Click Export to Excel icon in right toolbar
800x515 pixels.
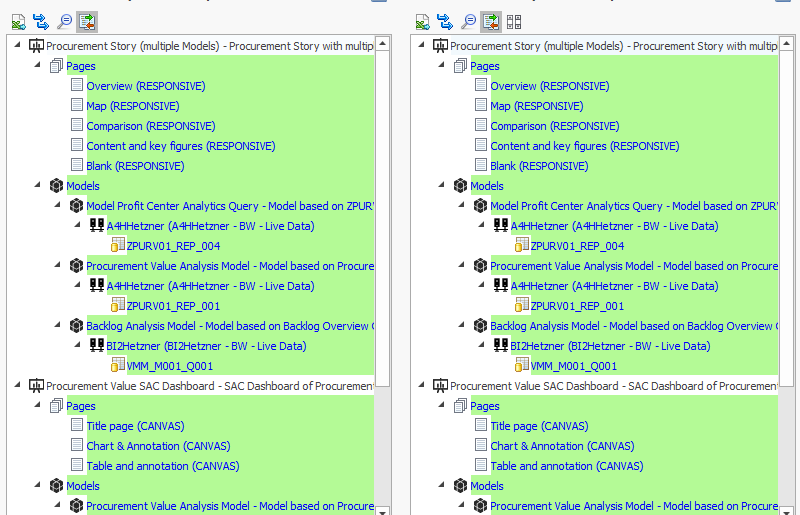(x=422, y=21)
